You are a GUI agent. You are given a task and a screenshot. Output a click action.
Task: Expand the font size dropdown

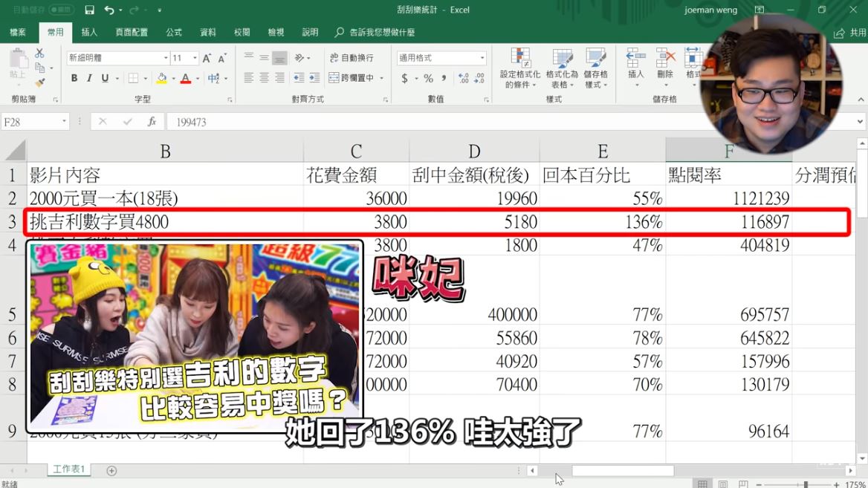195,58
